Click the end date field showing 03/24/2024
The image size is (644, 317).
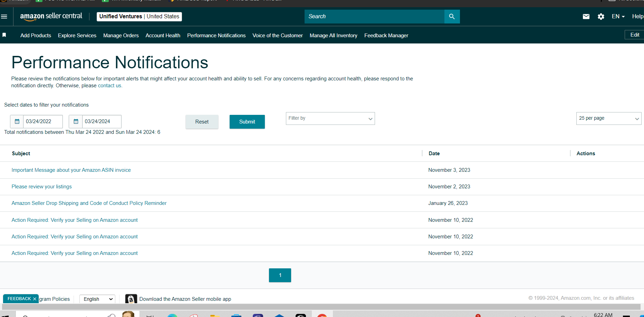(102, 121)
